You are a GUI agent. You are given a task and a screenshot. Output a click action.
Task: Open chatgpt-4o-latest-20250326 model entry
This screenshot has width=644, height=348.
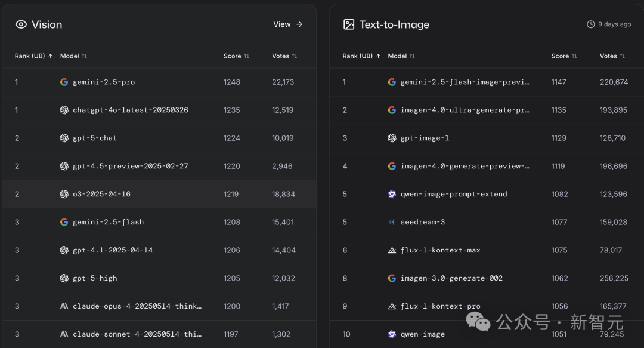[130, 110]
